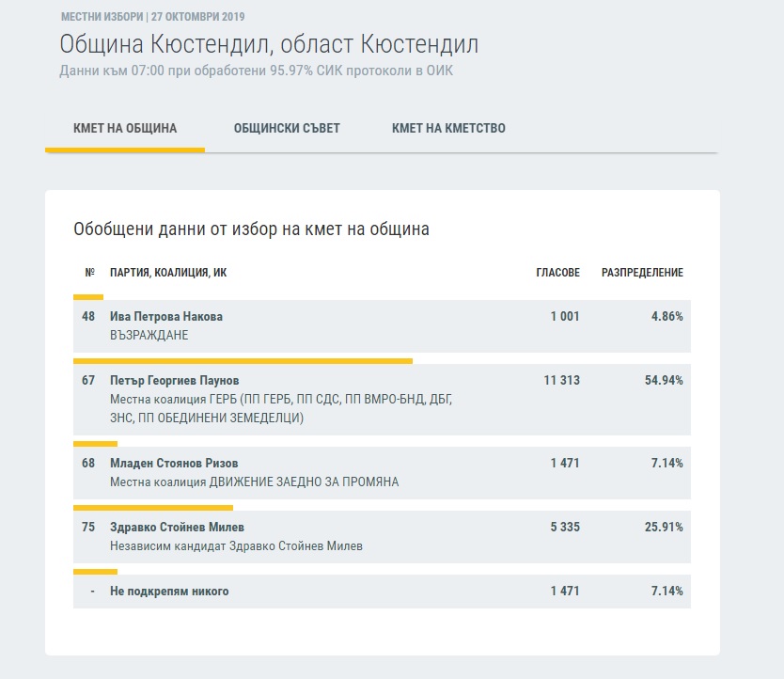This screenshot has width=784, height=679.
Task: Click the 11 313 votes value
Action: (561, 380)
